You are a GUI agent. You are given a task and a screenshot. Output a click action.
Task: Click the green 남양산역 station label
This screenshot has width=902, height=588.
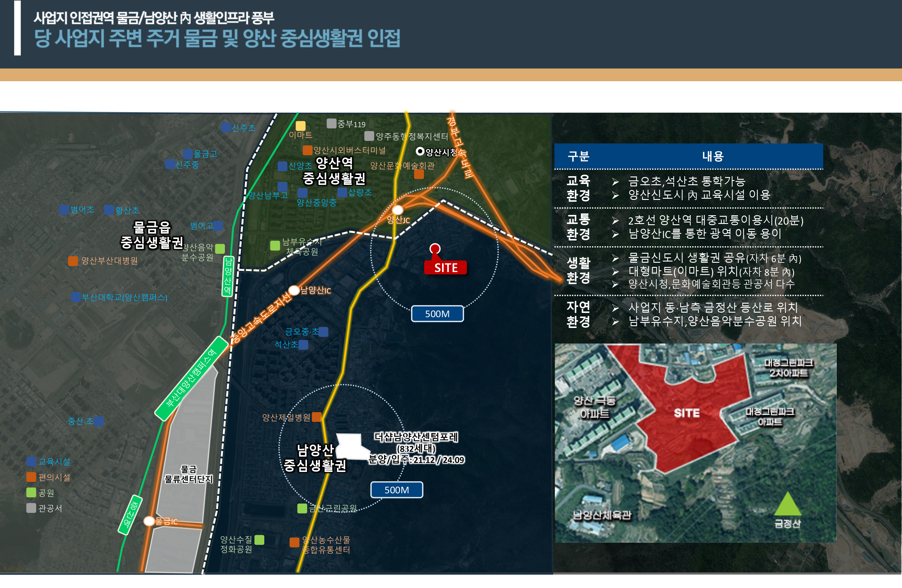pos(228,276)
